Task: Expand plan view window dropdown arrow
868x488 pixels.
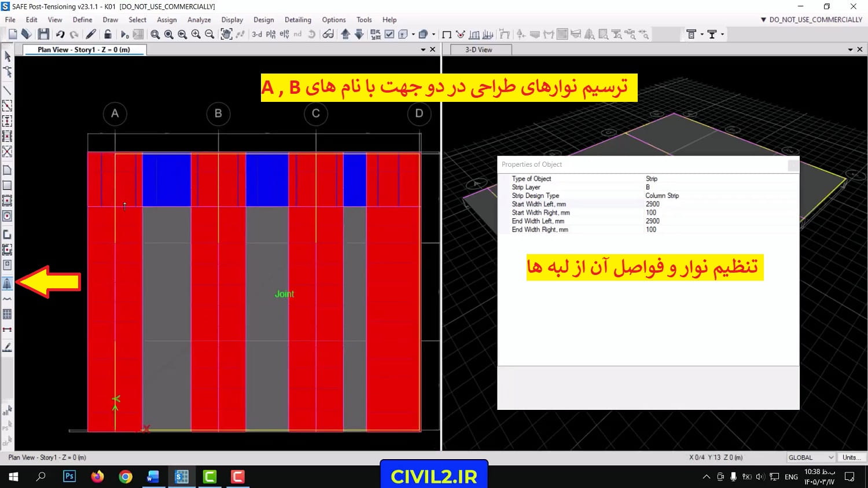Action: 423,50
